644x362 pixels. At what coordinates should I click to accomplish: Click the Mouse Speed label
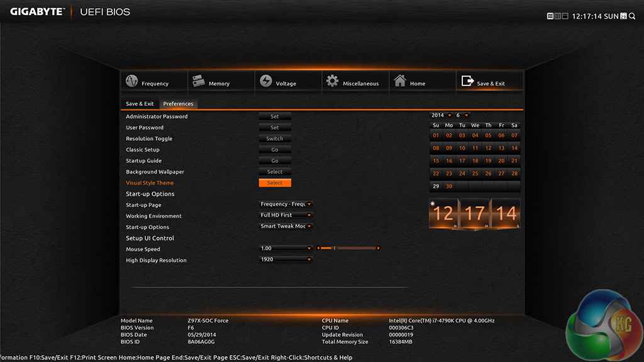point(143,249)
